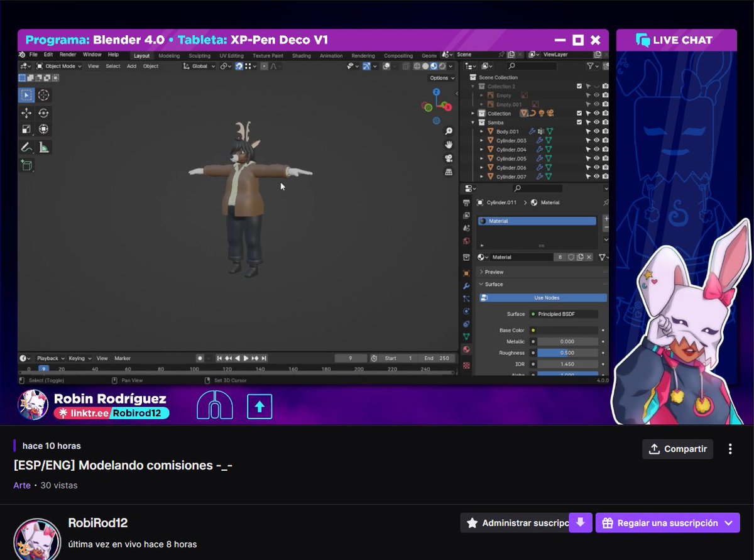Open the viewport Add menu
754x560 pixels.
coord(132,66)
